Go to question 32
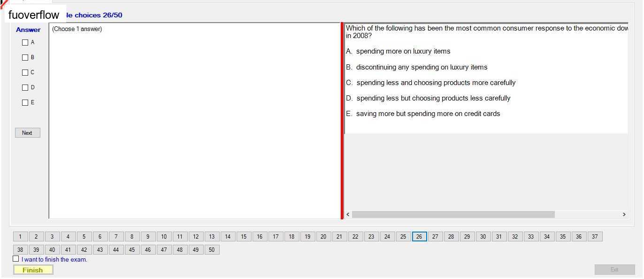This screenshot has width=644, height=279. click(515, 237)
